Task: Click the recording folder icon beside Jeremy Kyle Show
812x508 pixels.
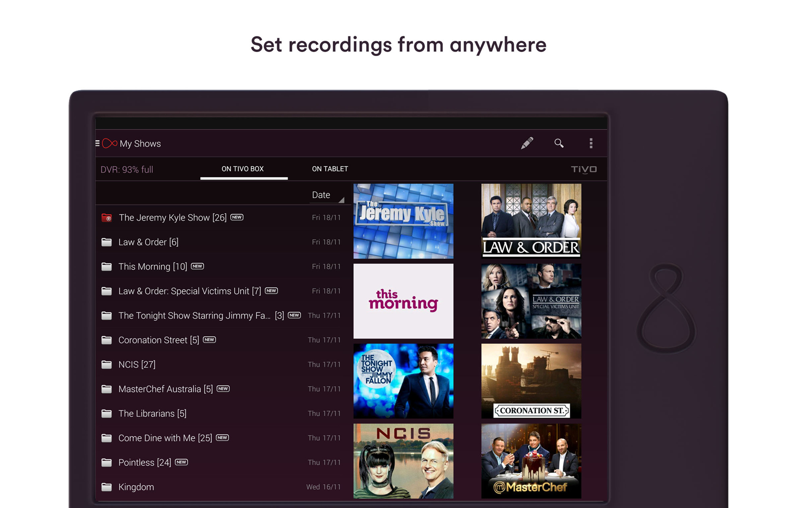Action: click(106, 217)
